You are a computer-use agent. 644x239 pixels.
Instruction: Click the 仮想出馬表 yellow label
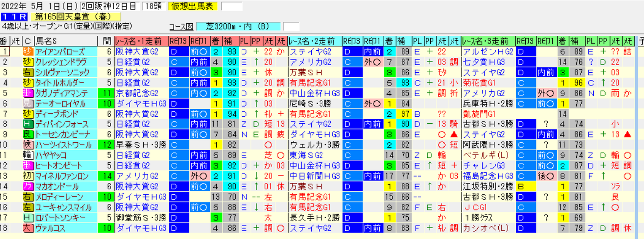coord(193,6)
